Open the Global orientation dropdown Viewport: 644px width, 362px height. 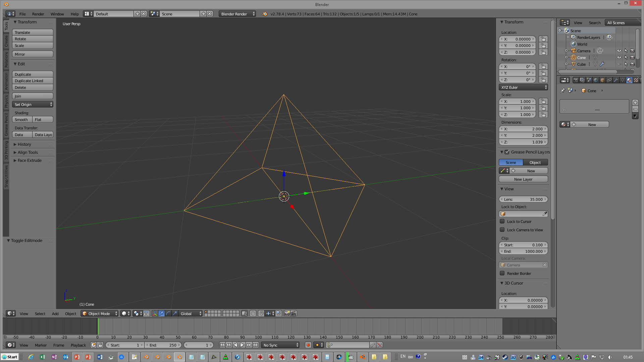coord(191,313)
